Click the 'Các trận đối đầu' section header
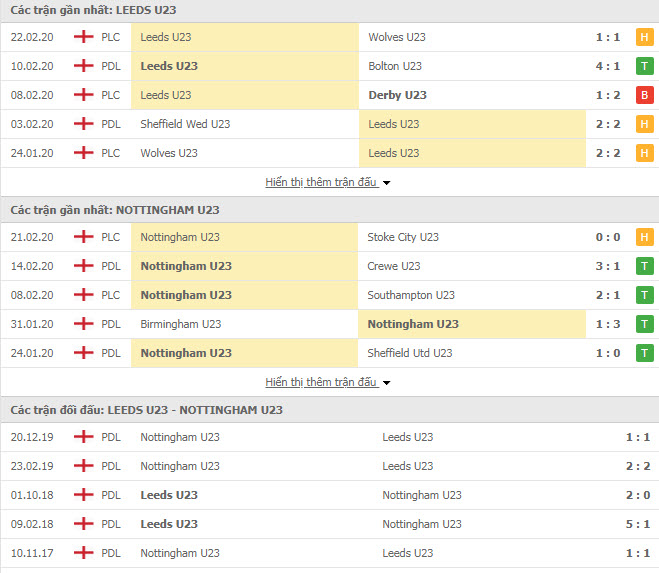 click(x=146, y=410)
